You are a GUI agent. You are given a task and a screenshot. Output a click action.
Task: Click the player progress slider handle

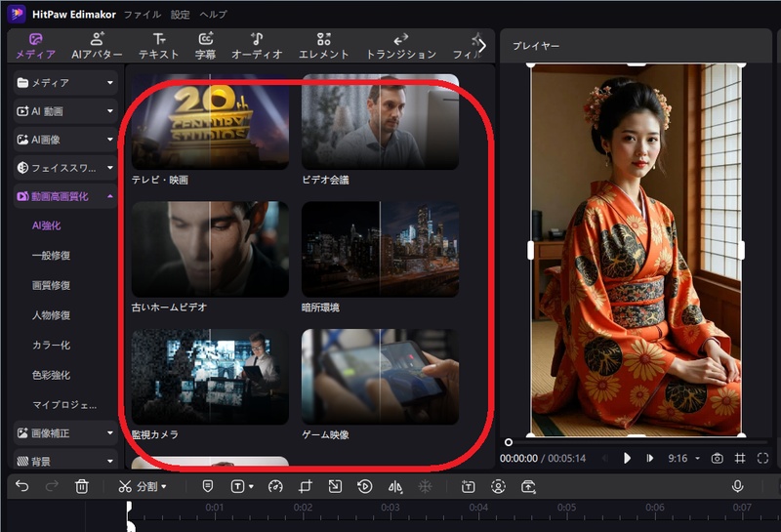coord(509,442)
